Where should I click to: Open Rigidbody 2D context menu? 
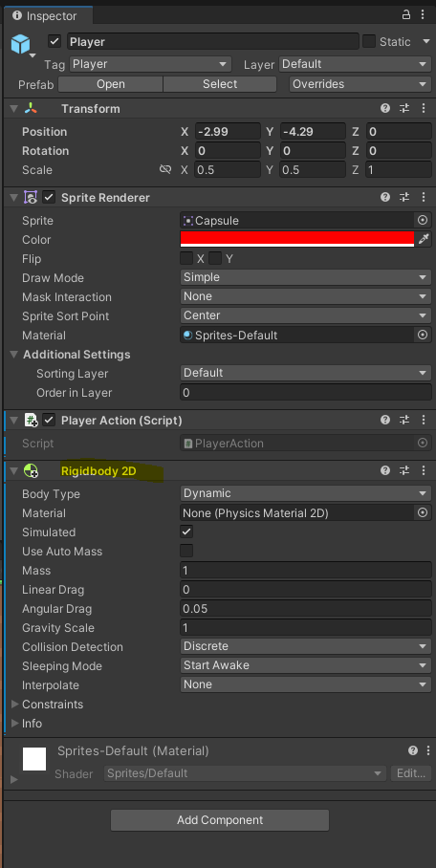click(x=424, y=470)
